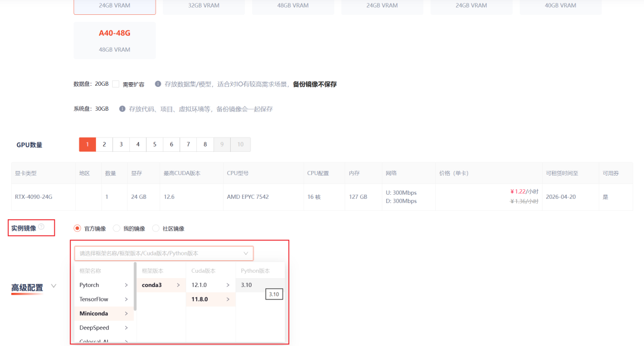Collapse the 高级配置 section
Viewport: 644px width, 346px height.
coord(54,286)
